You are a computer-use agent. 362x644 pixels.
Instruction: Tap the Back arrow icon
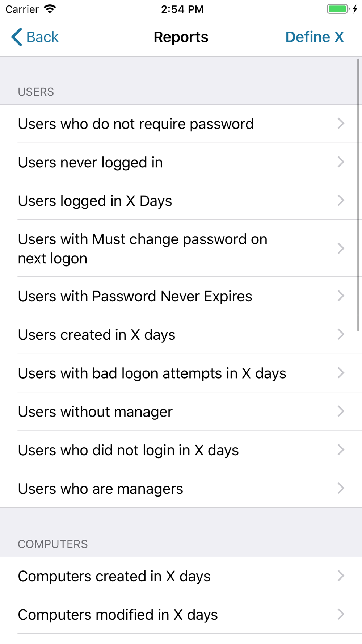(x=17, y=37)
